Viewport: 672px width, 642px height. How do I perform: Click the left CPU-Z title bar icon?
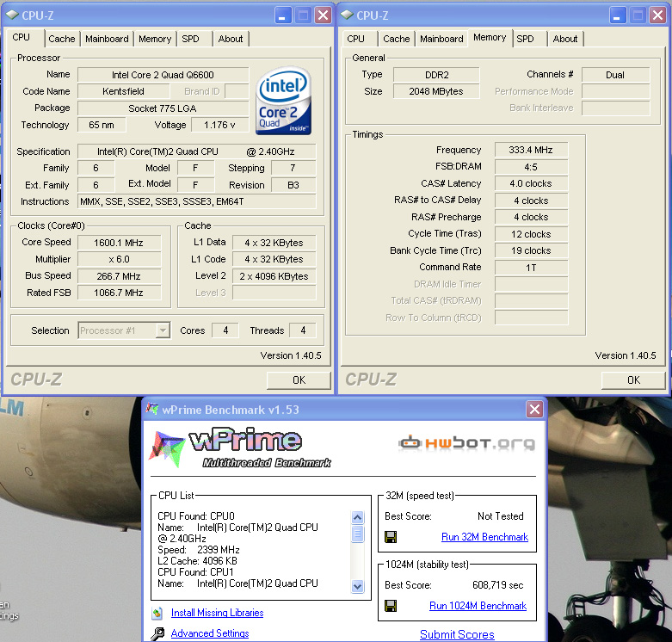tap(12, 15)
